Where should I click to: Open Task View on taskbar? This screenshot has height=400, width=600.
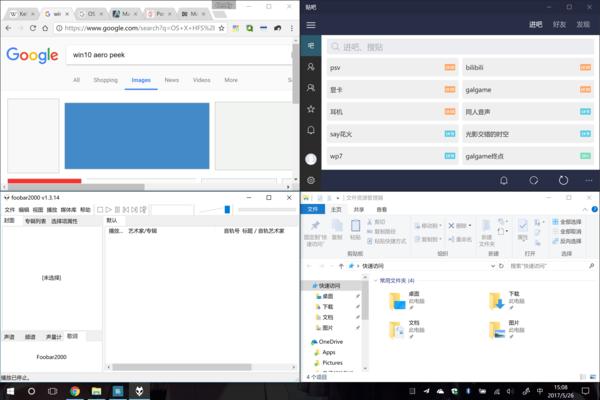52,391
